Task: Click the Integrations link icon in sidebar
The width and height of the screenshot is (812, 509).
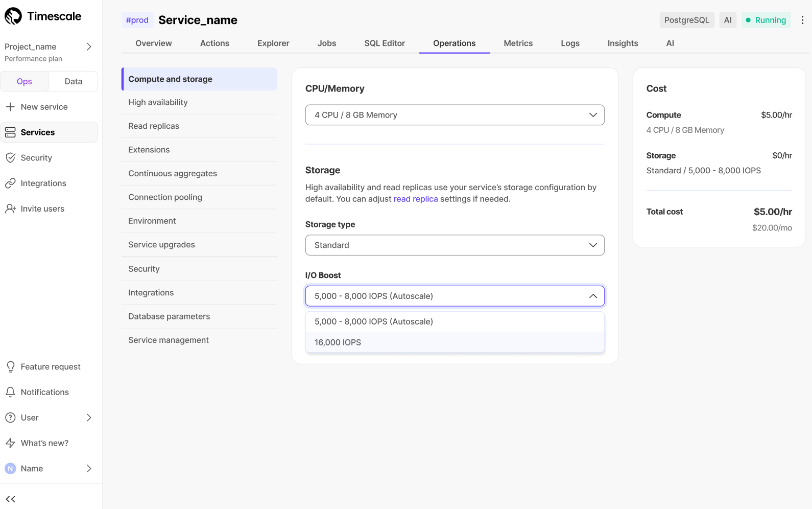Action: click(10, 183)
